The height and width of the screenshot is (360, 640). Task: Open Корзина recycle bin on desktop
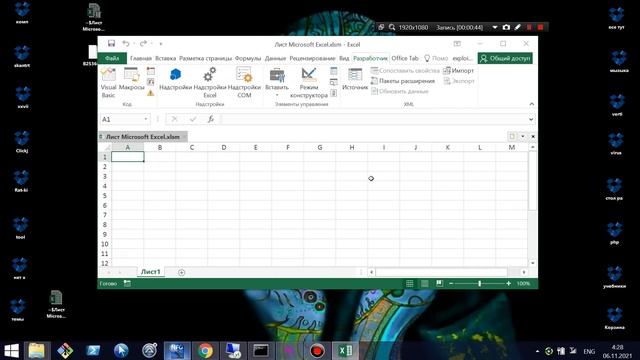(615, 319)
